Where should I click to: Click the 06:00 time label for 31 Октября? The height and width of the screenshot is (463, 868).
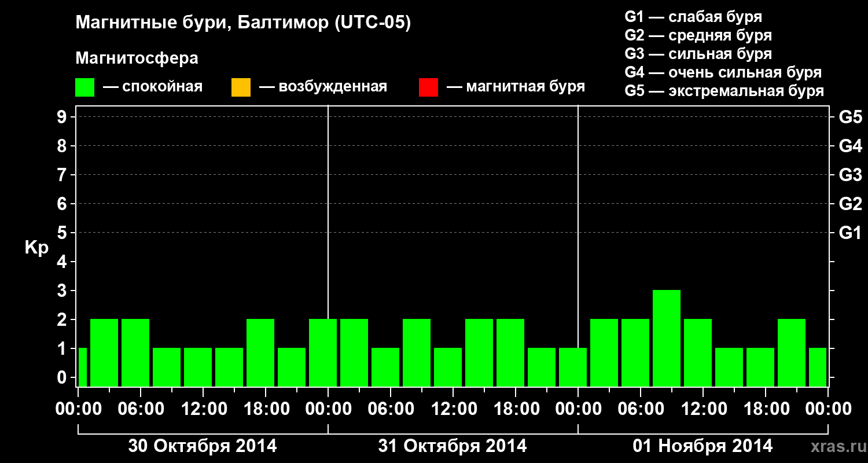click(x=391, y=409)
